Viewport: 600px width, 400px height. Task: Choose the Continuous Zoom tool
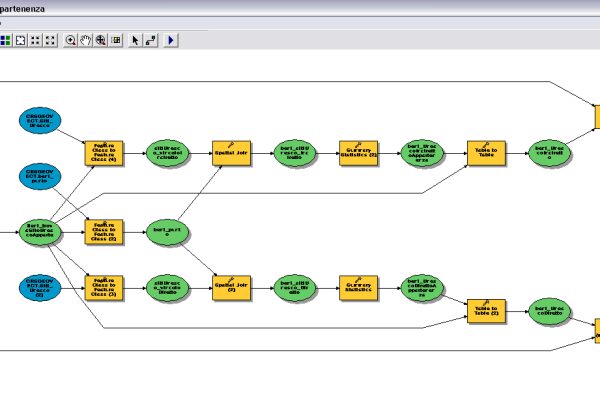click(101, 40)
